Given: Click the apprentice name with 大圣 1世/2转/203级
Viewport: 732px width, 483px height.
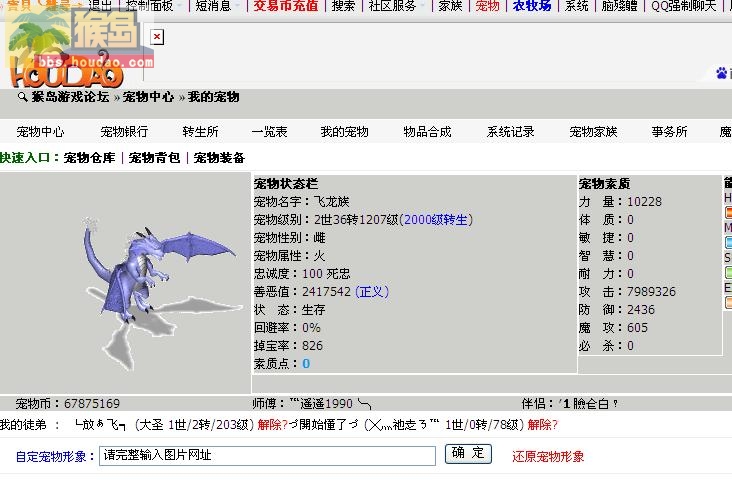Looking at the screenshot, I should click(101, 425).
